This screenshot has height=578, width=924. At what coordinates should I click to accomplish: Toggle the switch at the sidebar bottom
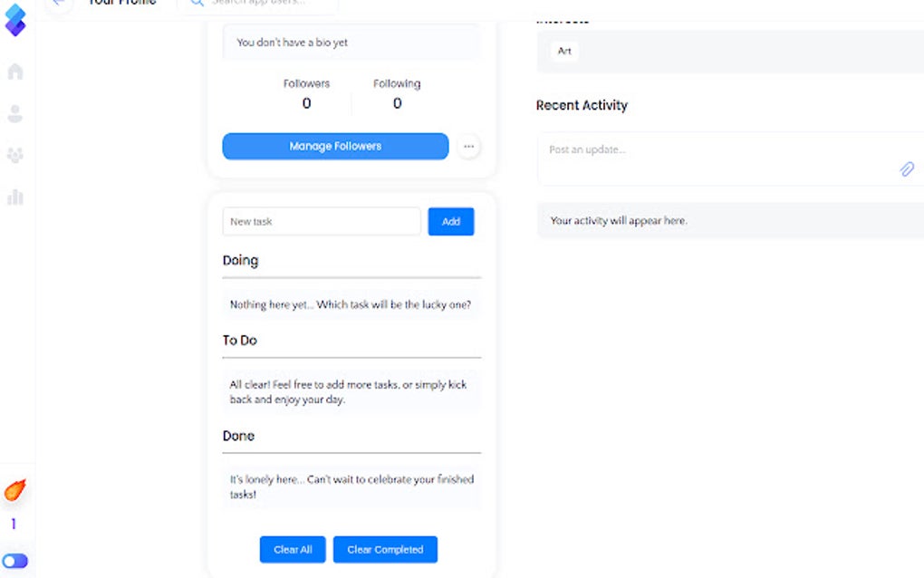tap(15, 561)
